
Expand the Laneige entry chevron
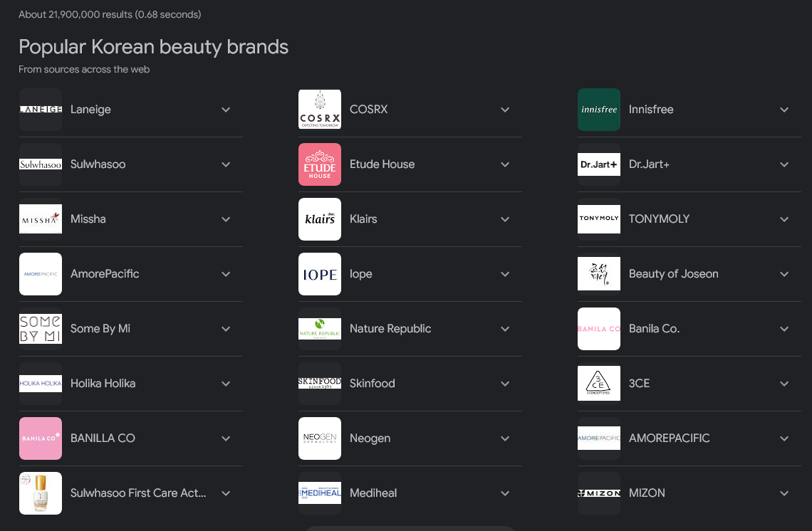(x=226, y=110)
